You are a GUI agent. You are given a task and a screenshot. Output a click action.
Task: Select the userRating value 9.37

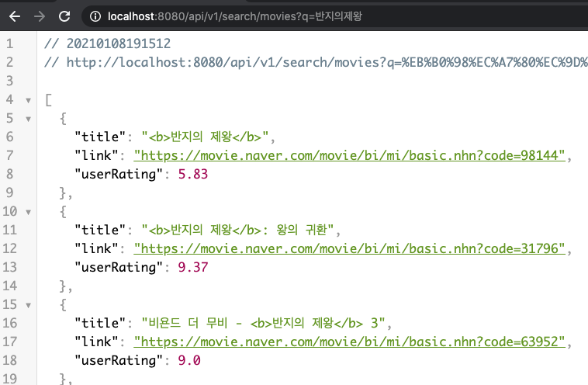[192, 267]
